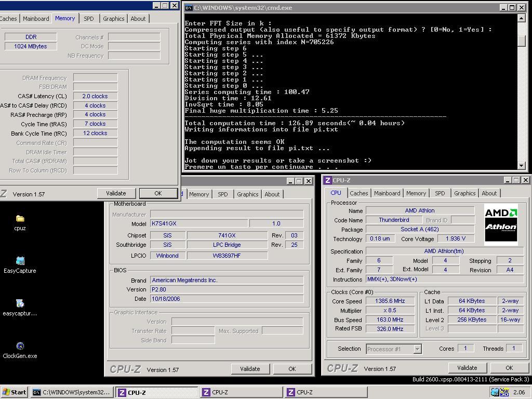
Task: Open the Graphics tab in the Memory window
Action: pos(113,19)
